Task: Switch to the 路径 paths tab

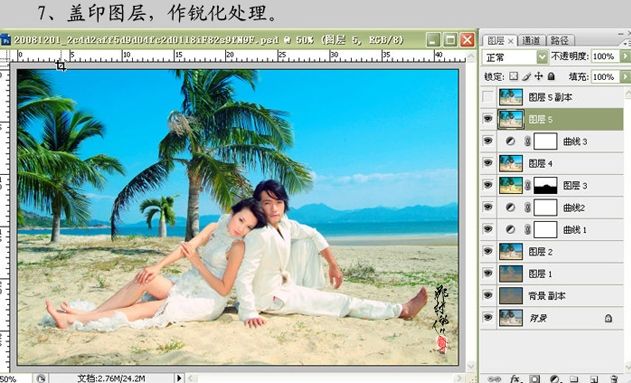Action: [560, 40]
